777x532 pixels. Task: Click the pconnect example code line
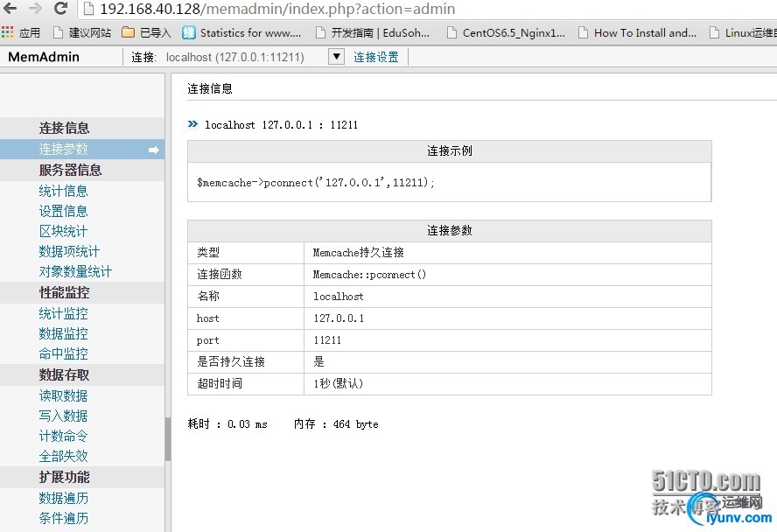coord(316,183)
